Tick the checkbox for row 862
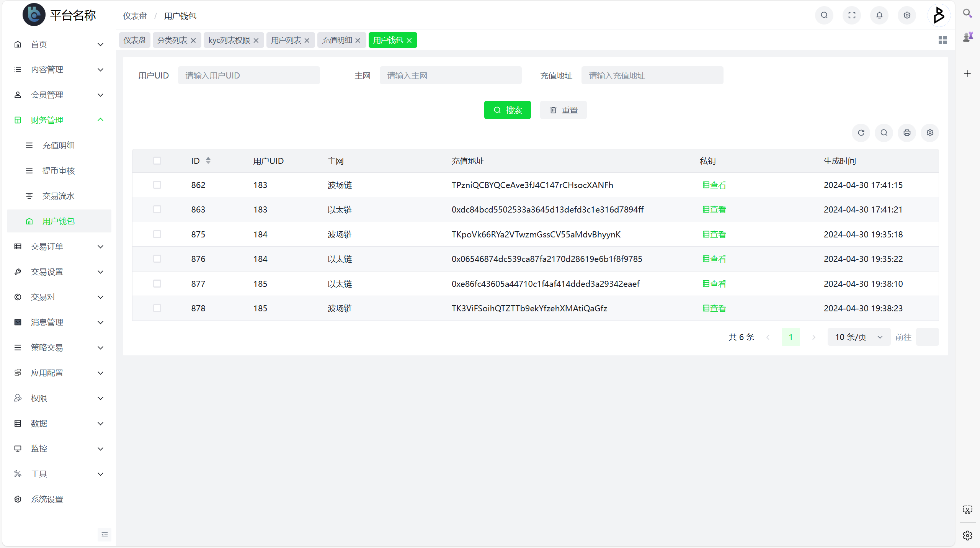 coord(157,185)
